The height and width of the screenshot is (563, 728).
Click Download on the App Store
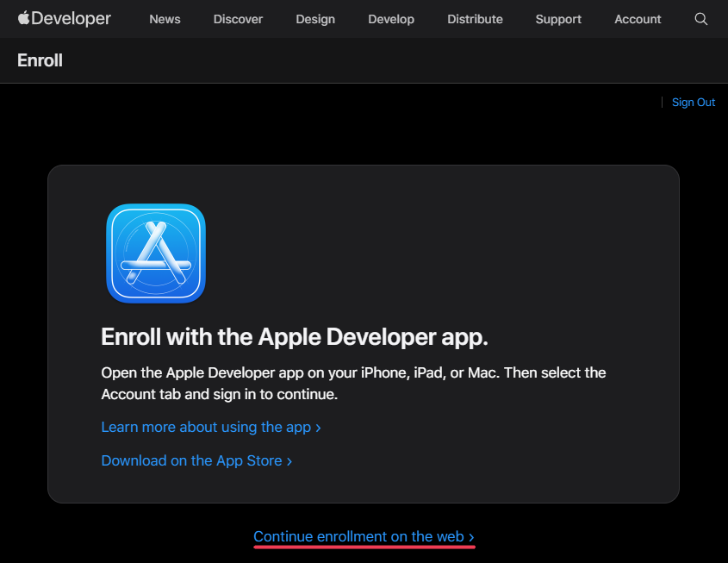[x=190, y=460]
